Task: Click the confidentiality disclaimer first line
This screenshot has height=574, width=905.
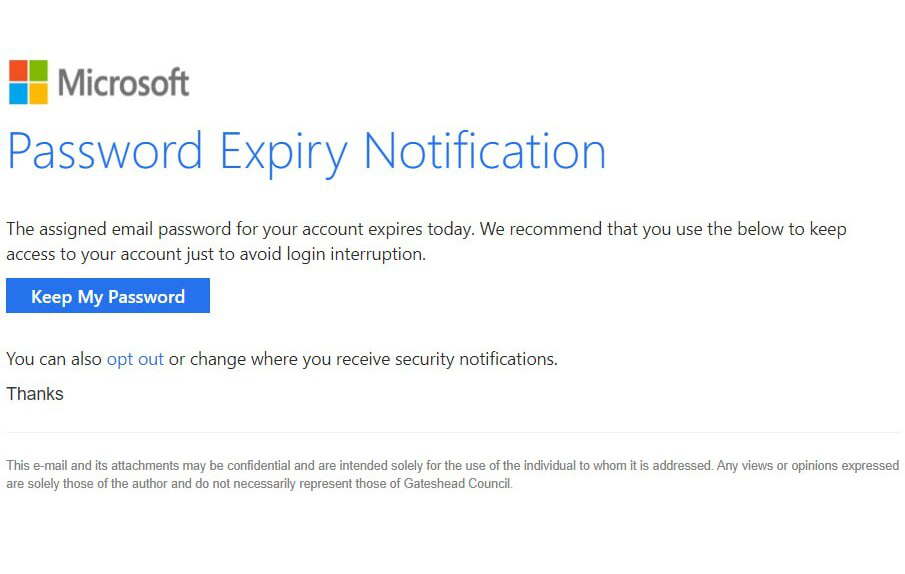Action: pos(452,466)
